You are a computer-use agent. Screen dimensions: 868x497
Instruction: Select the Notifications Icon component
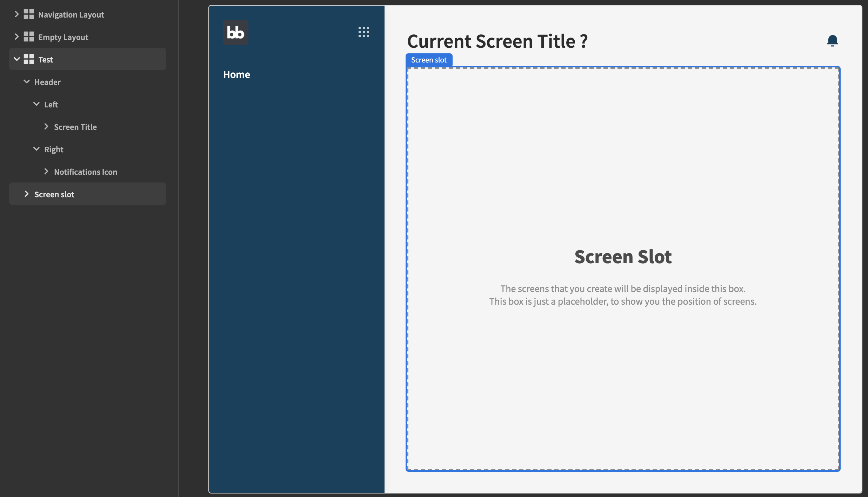tap(86, 172)
